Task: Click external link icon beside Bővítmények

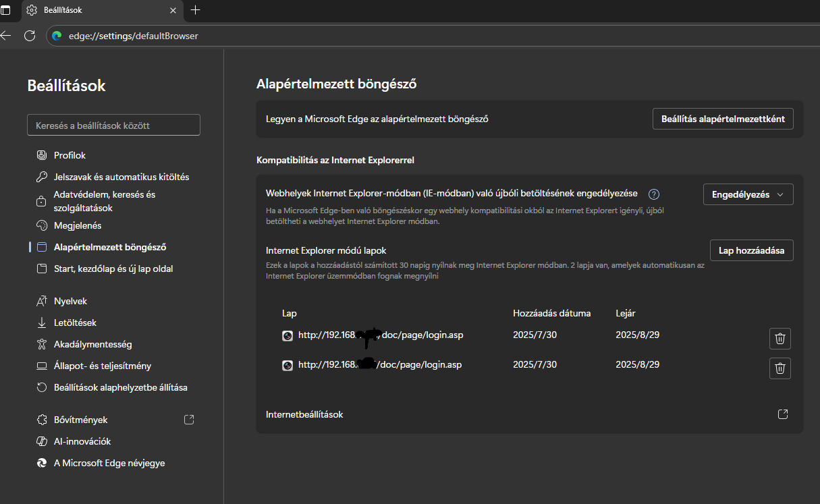Action: pyautogui.click(x=189, y=420)
